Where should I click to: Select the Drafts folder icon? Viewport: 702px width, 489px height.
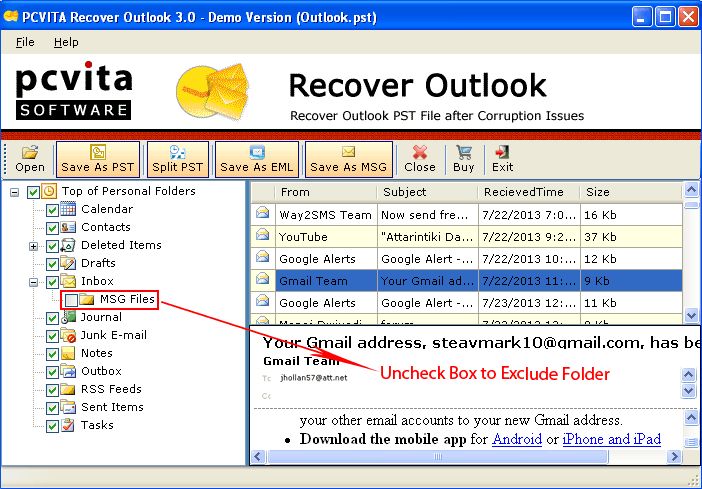pyautogui.click(x=68, y=263)
